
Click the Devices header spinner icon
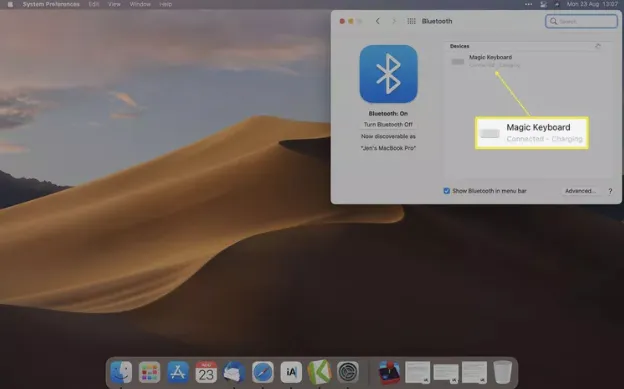(x=597, y=46)
